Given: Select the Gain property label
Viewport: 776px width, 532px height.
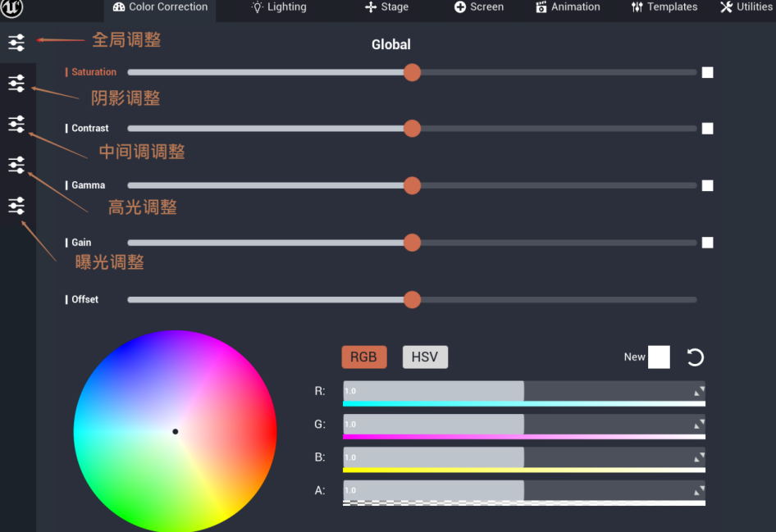Looking at the screenshot, I should click(81, 243).
